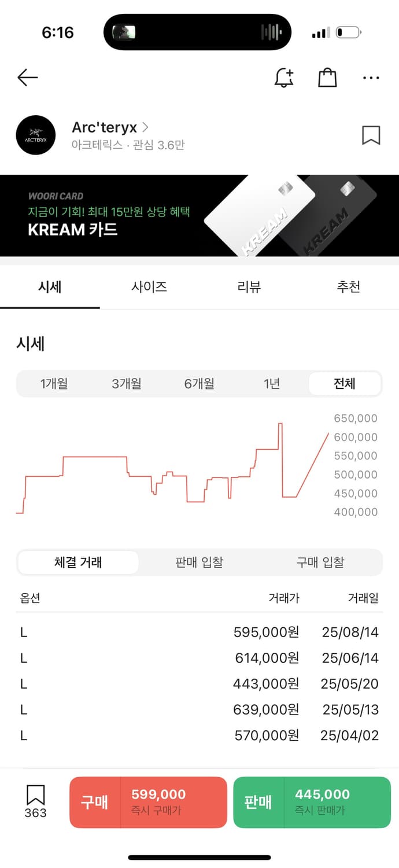Select the 3개월 chart period
The height and width of the screenshot is (868, 399).
tap(127, 384)
